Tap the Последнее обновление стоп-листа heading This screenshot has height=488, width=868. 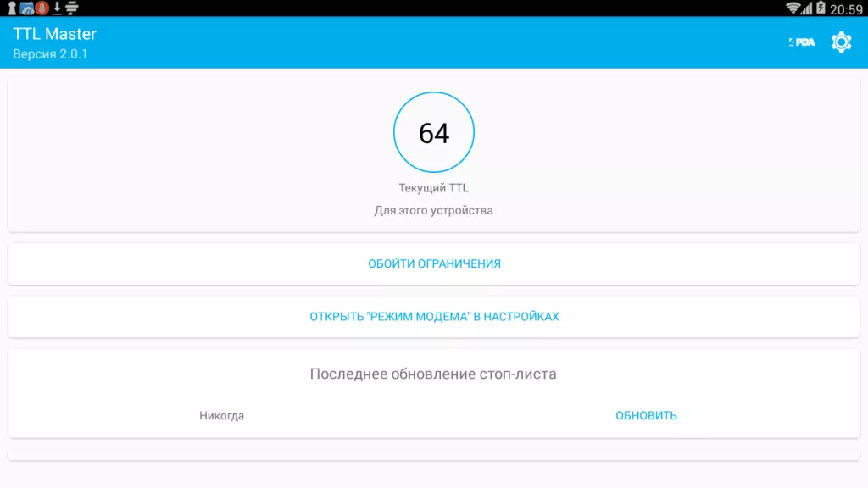pos(433,373)
